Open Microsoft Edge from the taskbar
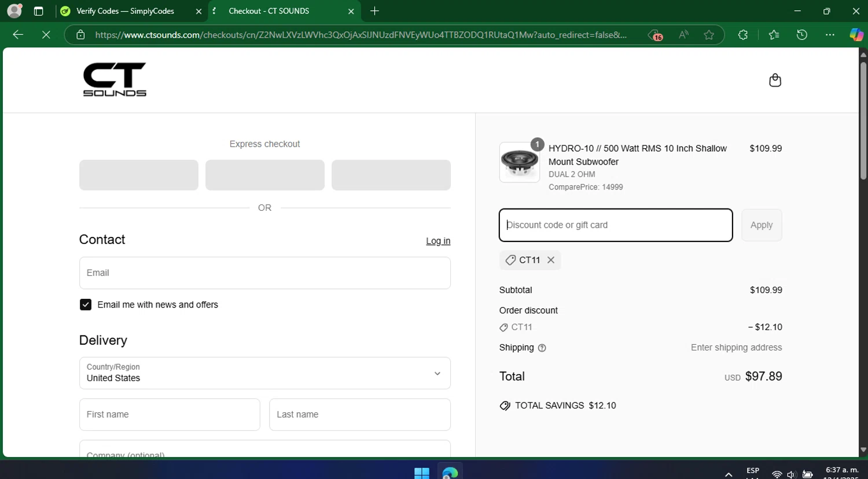This screenshot has width=868, height=479. point(450,473)
